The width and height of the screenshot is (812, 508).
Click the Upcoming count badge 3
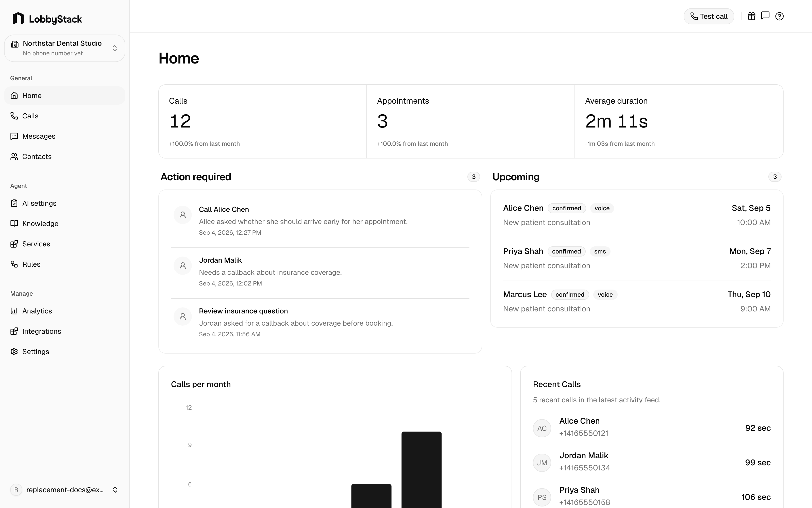[x=775, y=177]
